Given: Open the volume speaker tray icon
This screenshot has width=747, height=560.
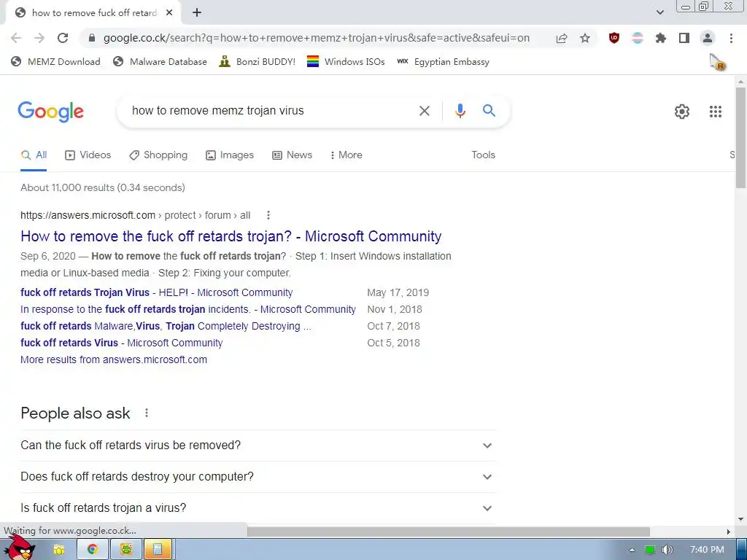Looking at the screenshot, I should click(x=667, y=550).
